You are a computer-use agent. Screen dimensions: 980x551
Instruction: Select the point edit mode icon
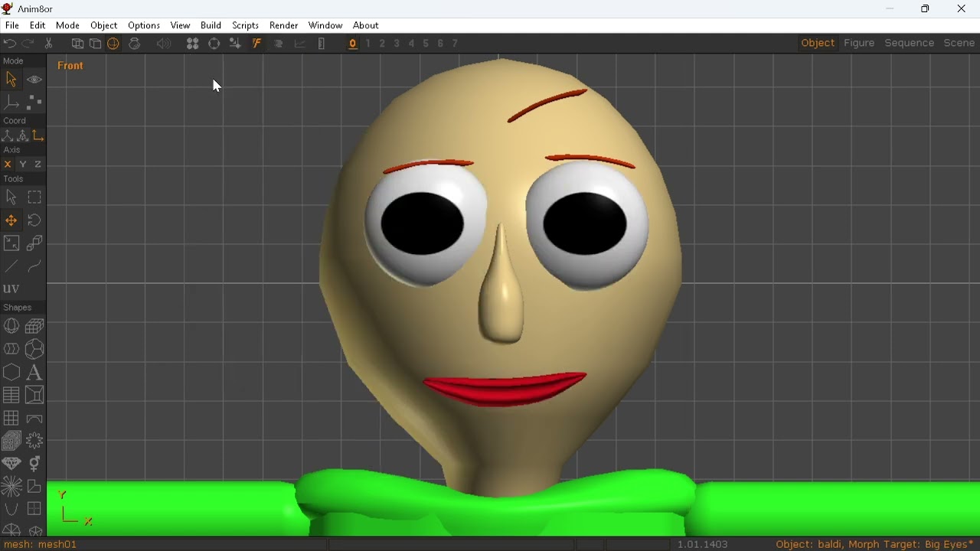[34, 102]
